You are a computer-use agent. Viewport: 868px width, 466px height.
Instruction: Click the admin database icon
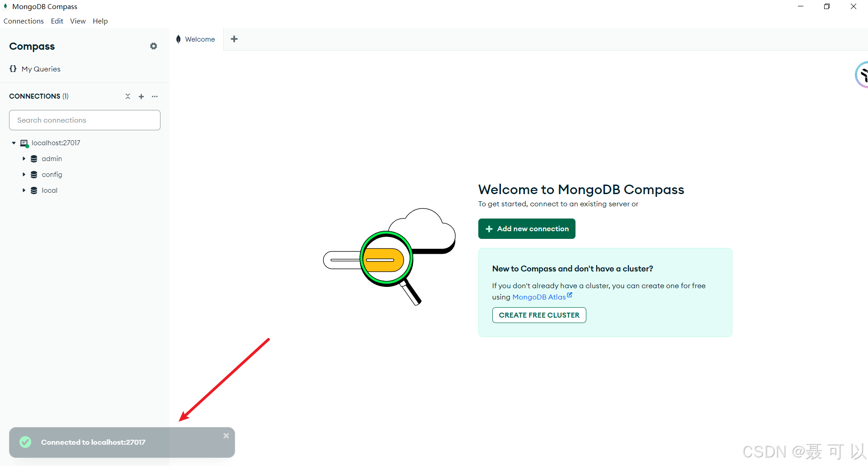point(34,159)
